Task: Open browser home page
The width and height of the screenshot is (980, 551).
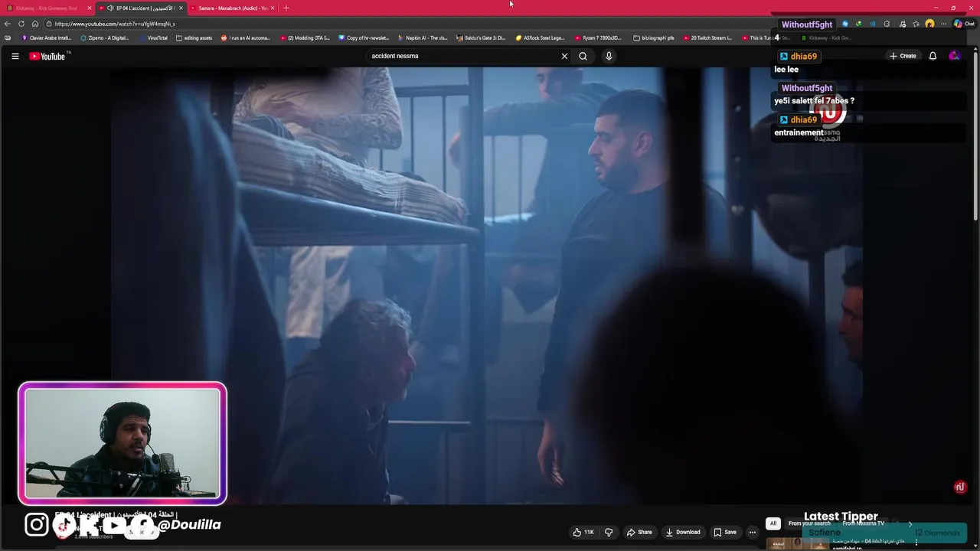Action: pos(35,24)
